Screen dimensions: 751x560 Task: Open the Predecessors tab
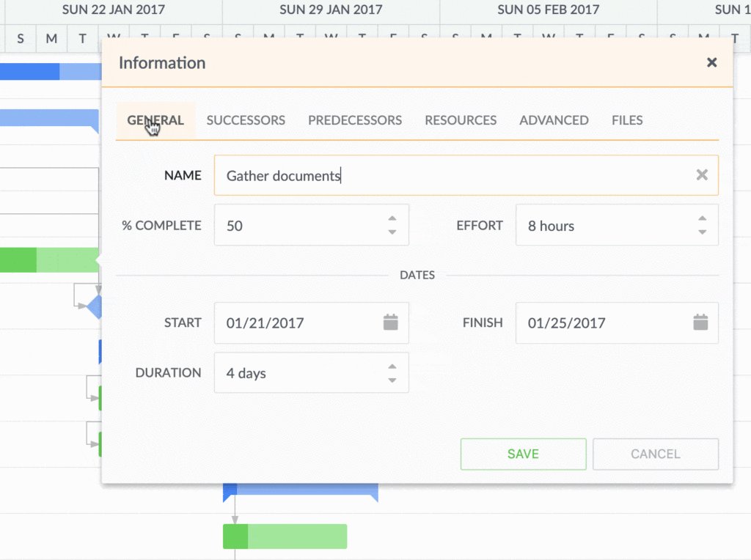click(355, 120)
